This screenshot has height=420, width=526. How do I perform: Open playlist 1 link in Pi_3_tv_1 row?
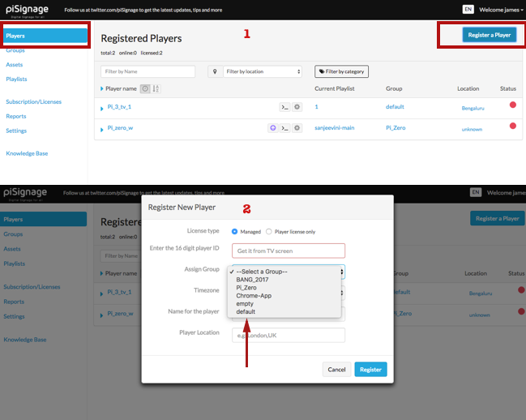pyautogui.click(x=316, y=107)
